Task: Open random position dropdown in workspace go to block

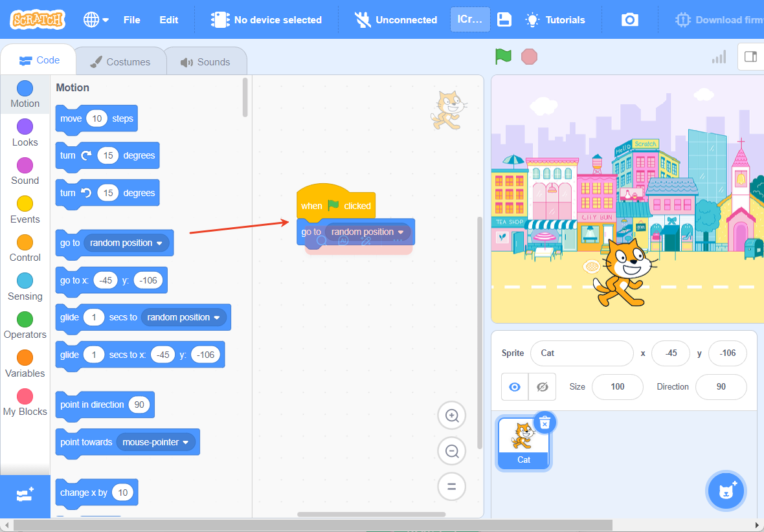Action: tap(368, 232)
